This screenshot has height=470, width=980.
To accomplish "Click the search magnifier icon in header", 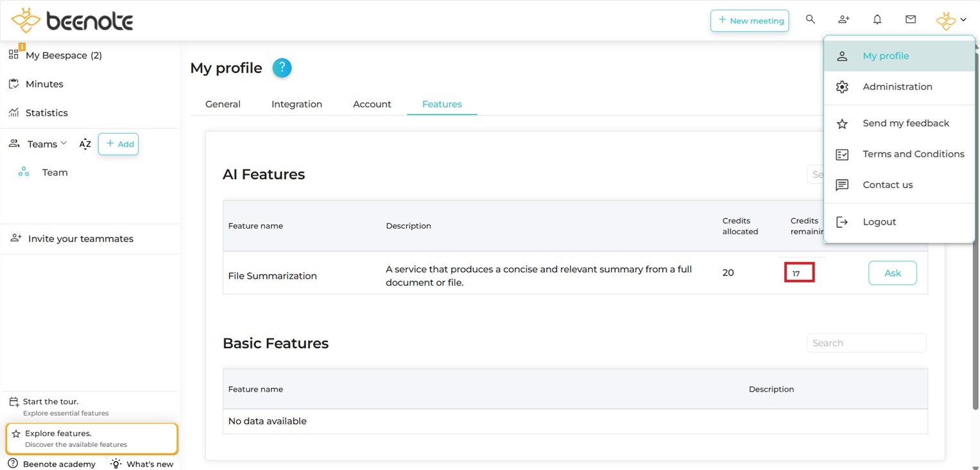I will (x=811, y=20).
